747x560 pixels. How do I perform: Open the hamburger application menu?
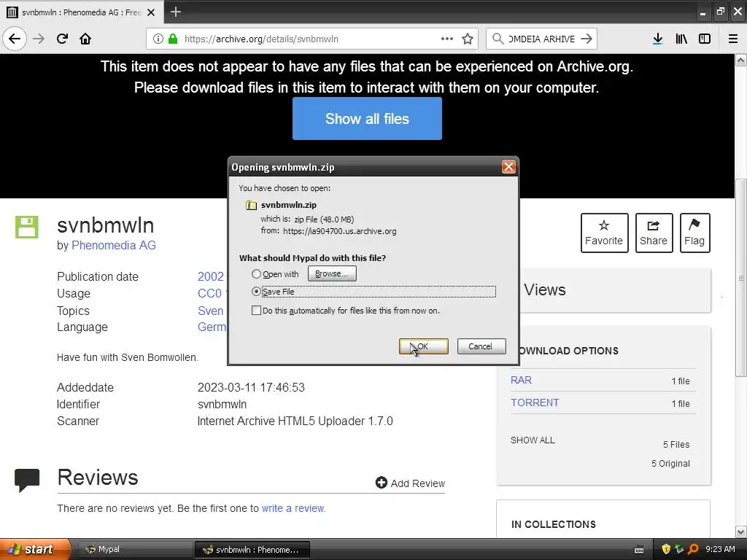(x=732, y=39)
